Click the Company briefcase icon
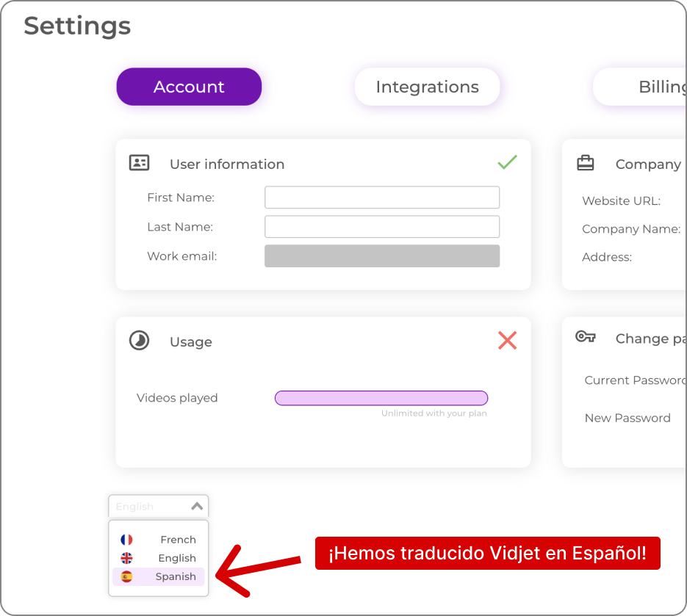This screenshot has height=616, width=687. pyautogui.click(x=586, y=162)
